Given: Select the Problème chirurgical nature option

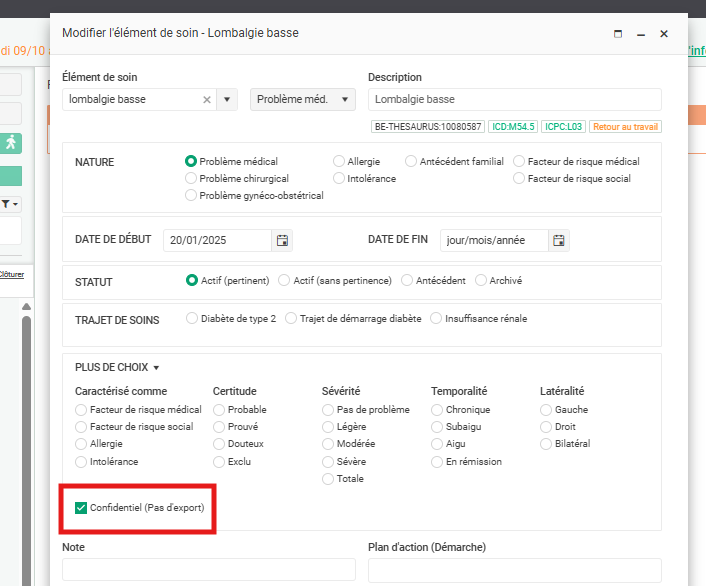Looking at the screenshot, I should (x=191, y=178).
